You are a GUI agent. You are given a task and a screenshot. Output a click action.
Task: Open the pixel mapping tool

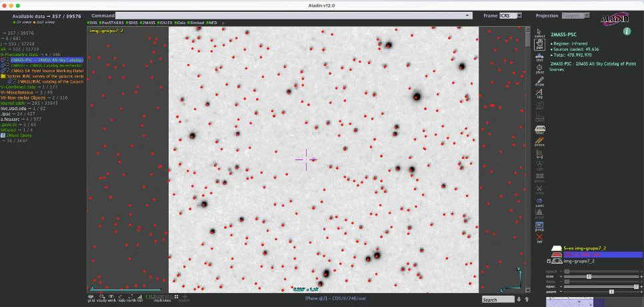(539, 214)
